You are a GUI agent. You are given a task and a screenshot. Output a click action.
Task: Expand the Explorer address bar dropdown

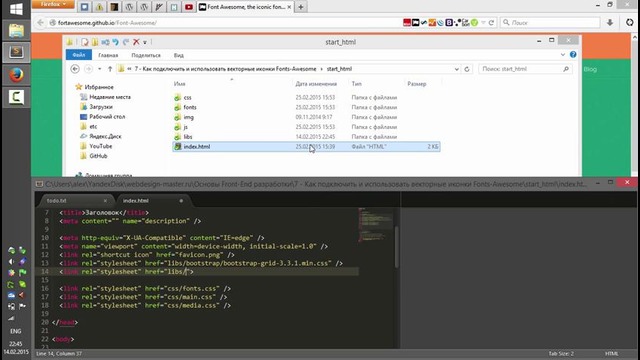(x=456, y=69)
